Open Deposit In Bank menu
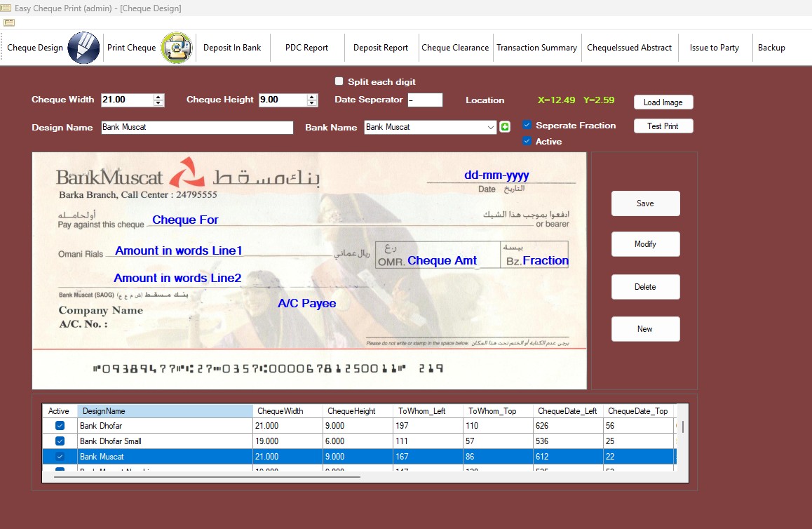Image resolution: width=812 pixels, height=529 pixels. point(232,48)
